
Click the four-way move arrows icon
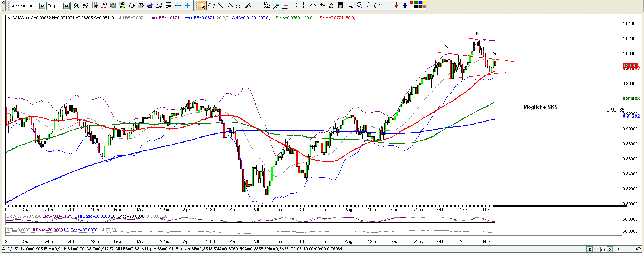[x=617, y=249]
